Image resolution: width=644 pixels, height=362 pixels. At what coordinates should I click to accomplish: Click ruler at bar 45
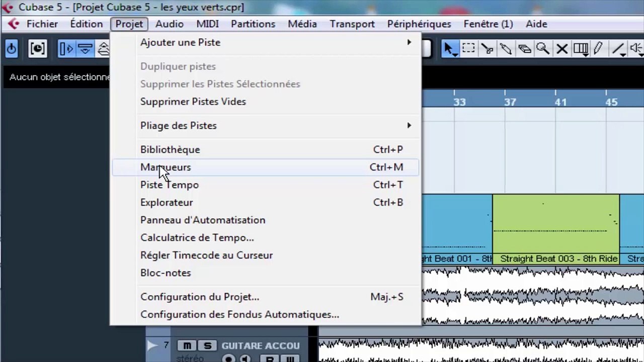click(x=611, y=102)
